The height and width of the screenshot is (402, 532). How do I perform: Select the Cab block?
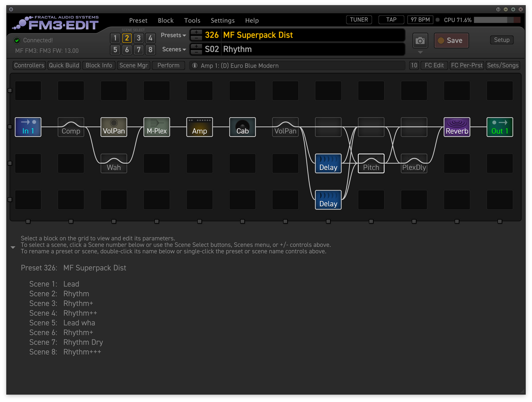pyautogui.click(x=243, y=127)
